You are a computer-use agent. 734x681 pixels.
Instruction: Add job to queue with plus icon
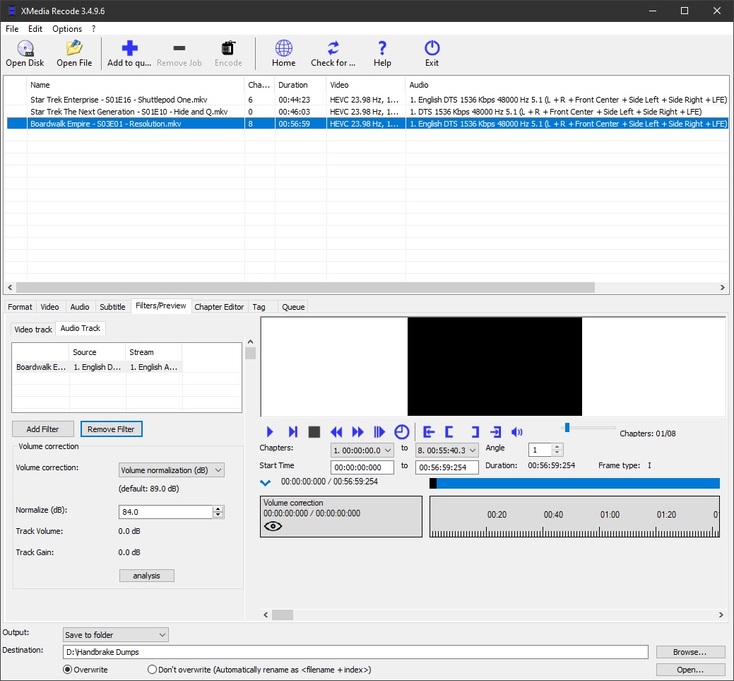tap(129, 48)
